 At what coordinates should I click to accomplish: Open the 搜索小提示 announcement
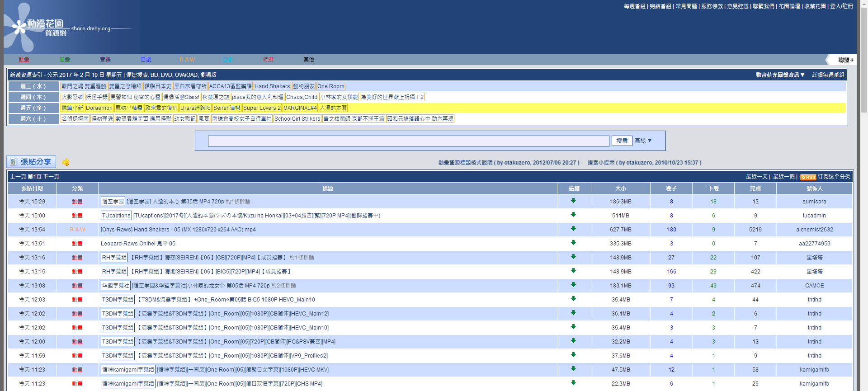tap(645, 163)
